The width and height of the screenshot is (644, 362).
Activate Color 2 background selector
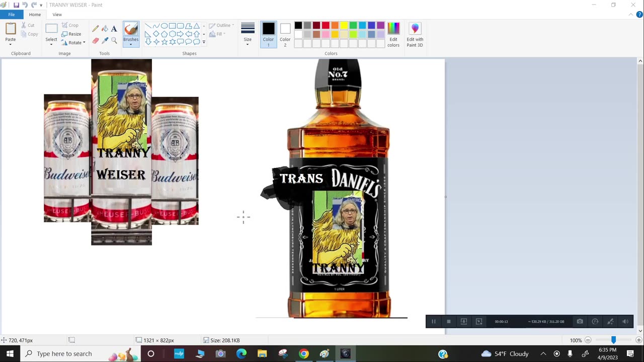(x=285, y=35)
